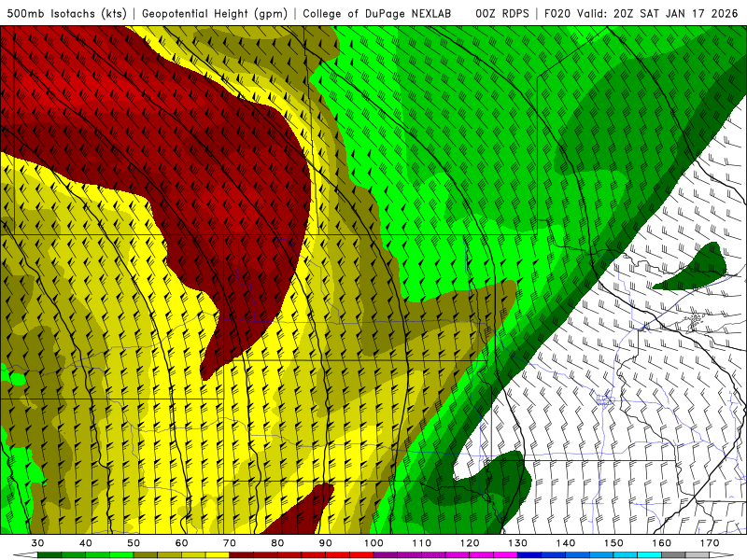This screenshot has width=747, height=560.
Task: Click the legend value 90
Action: pos(325,543)
